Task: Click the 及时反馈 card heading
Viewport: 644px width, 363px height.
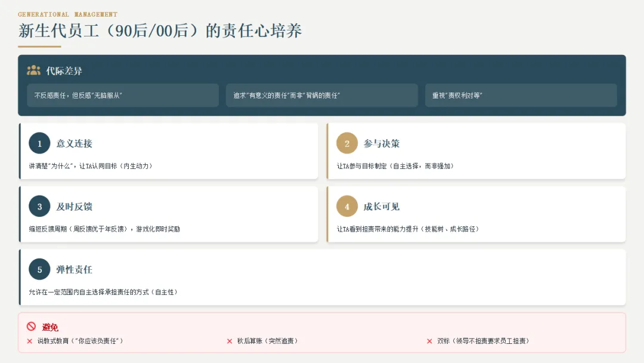Action: tap(75, 207)
